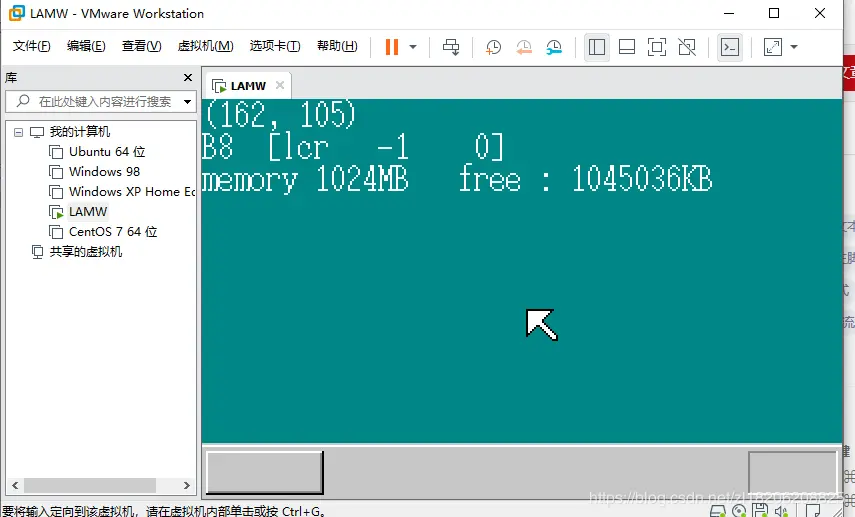855x517 pixels.
Task: Select the Windows 98 virtual machine
Action: tap(104, 172)
